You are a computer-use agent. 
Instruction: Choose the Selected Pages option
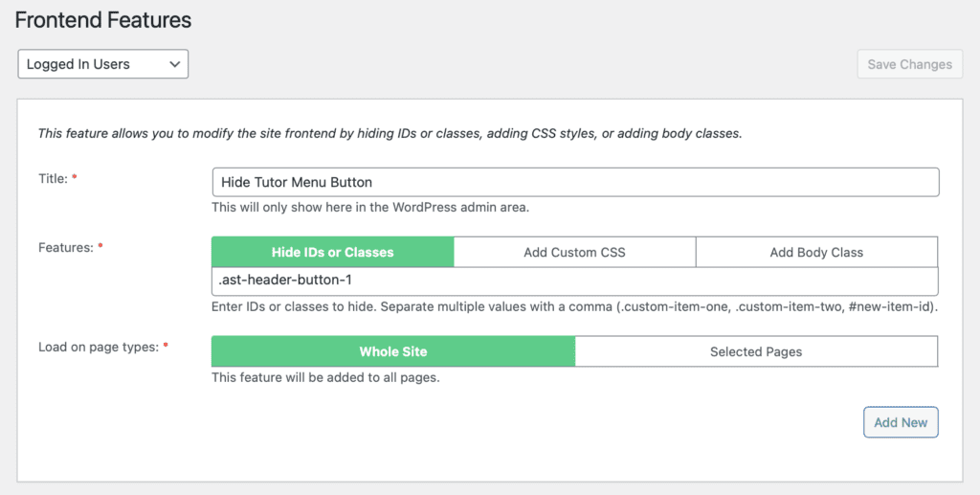(x=756, y=351)
